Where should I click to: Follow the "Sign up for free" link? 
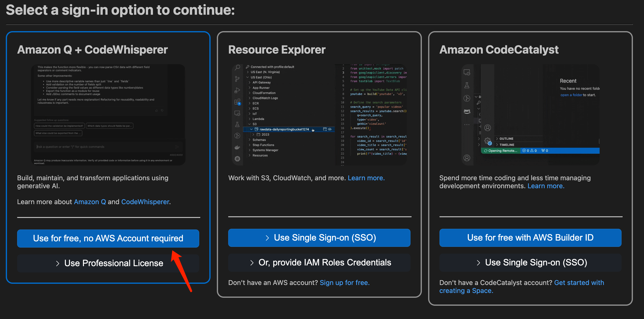tap(344, 283)
